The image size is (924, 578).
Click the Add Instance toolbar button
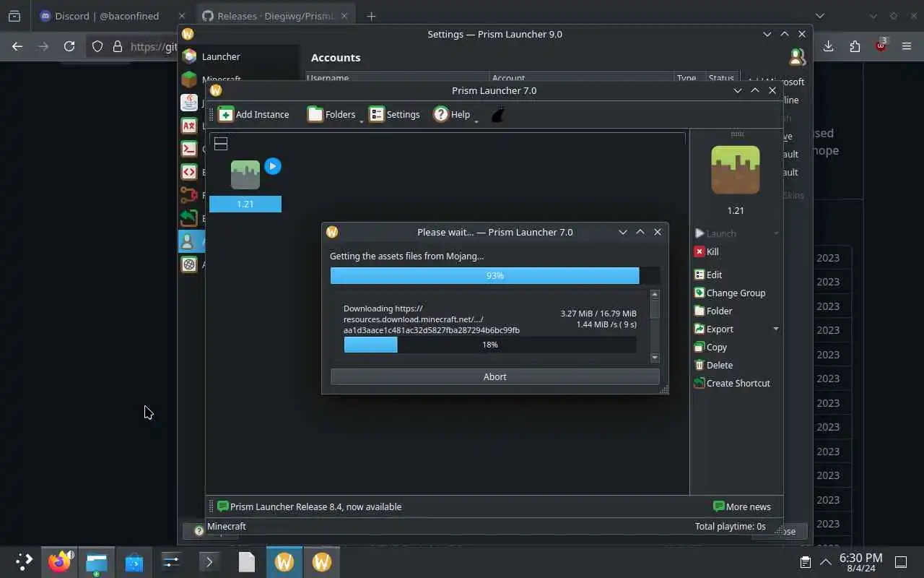point(253,114)
